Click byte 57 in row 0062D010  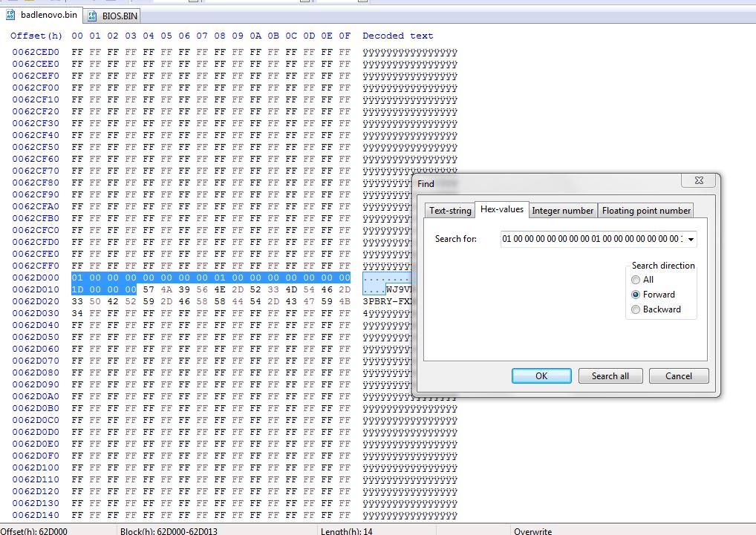pyautogui.click(x=149, y=290)
